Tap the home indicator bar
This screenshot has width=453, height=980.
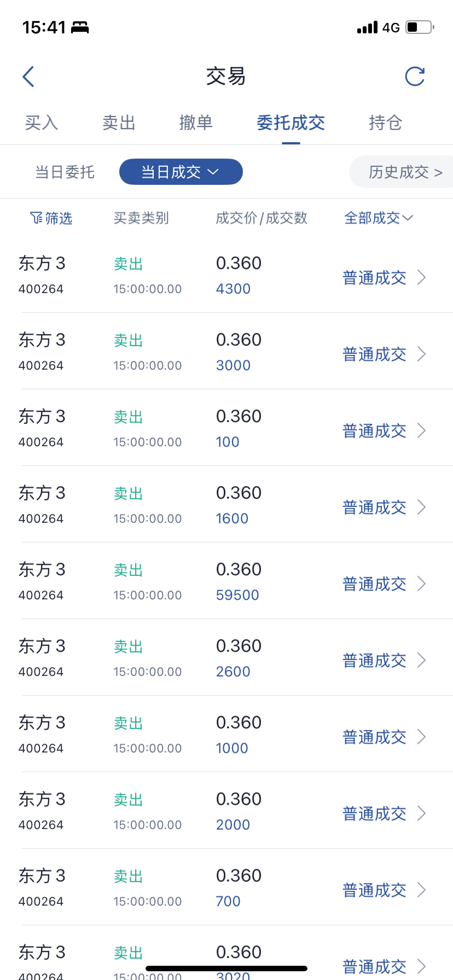pyautogui.click(x=226, y=969)
